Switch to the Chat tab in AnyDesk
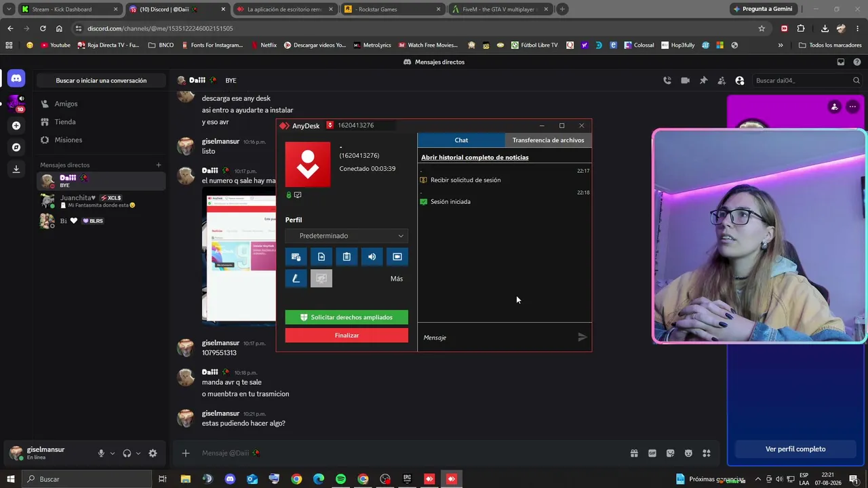The height and width of the screenshot is (488, 868). (x=461, y=140)
